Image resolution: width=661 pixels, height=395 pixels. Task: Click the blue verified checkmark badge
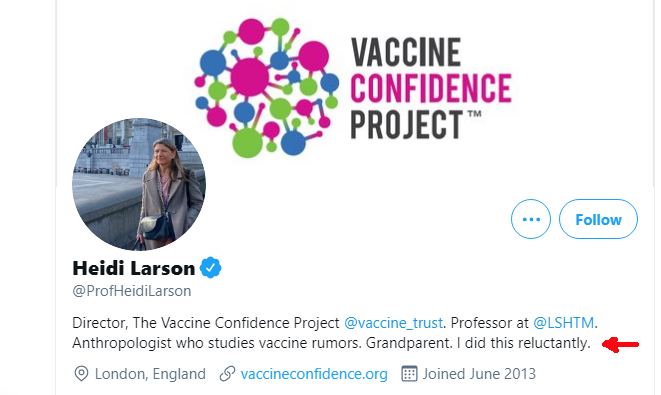210,268
